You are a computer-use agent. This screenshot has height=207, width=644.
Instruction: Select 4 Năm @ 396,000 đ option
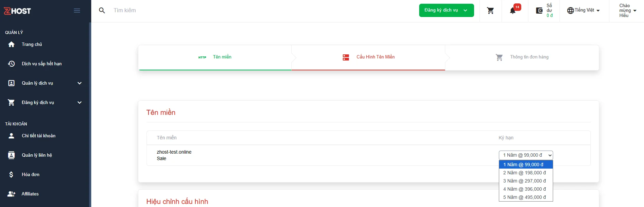click(526, 189)
